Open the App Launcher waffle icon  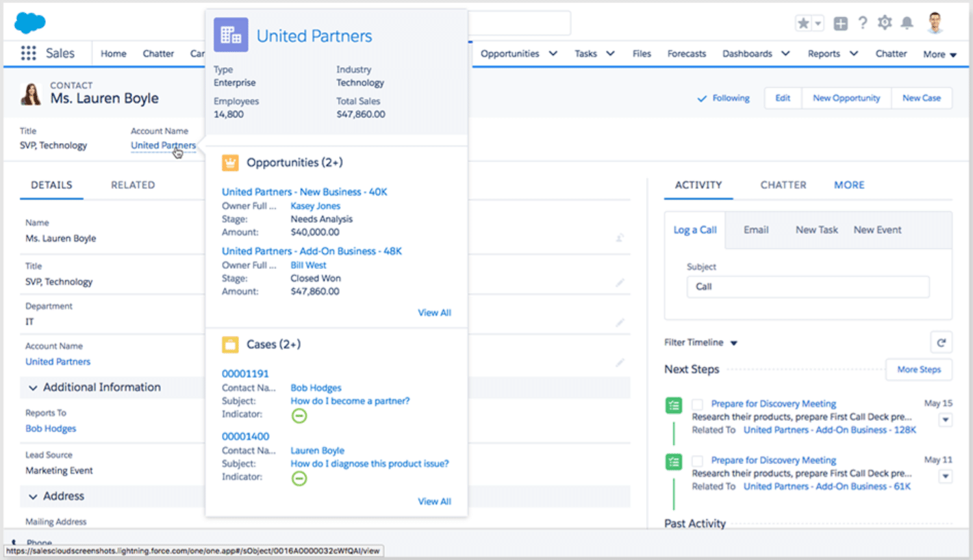click(27, 53)
